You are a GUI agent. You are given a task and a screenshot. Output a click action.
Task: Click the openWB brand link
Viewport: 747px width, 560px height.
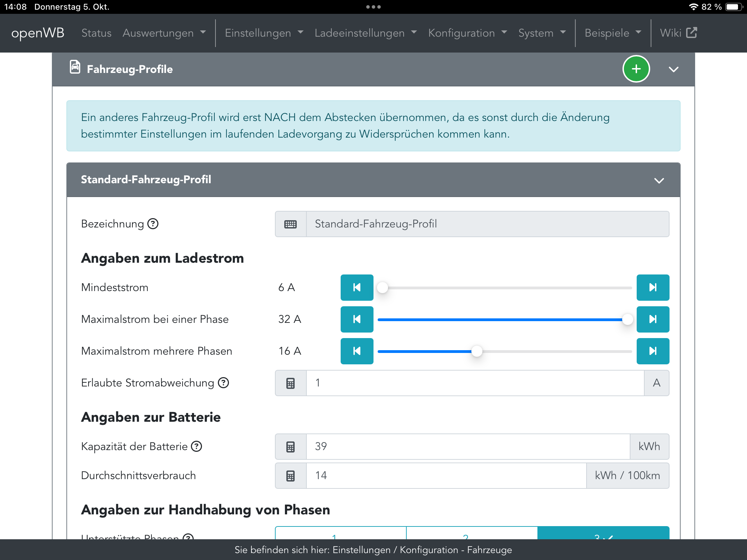click(x=38, y=33)
